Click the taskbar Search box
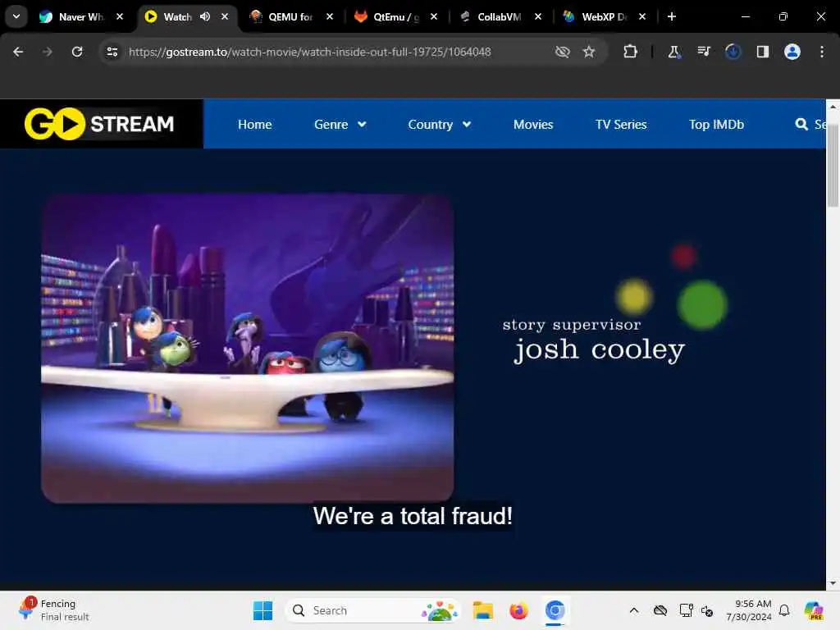Image resolution: width=840 pixels, height=630 pixels. [x=373, y=610]
